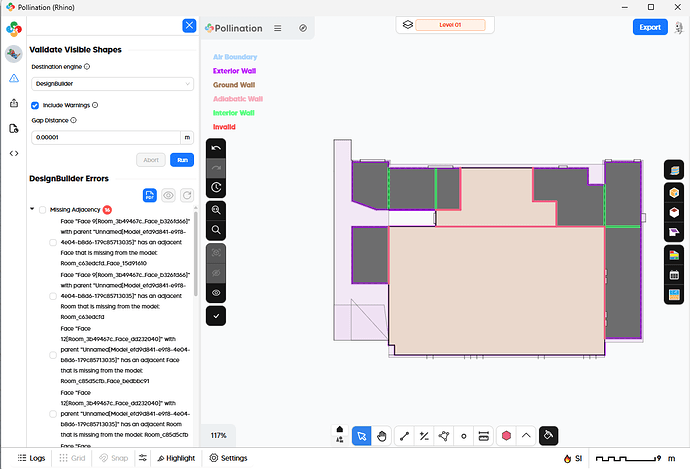
Task: Click the Invalid legend entry
Action: [x=224, y=127]
